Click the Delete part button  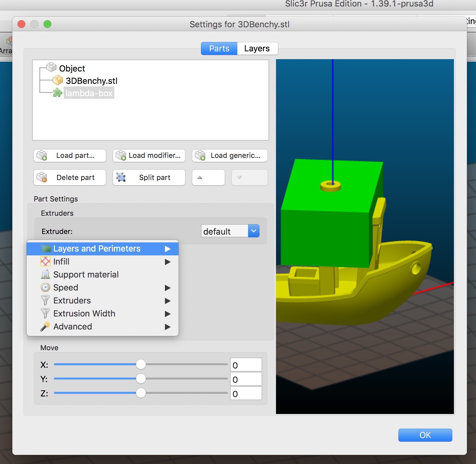pyautogui.click(x=70, y=177)
